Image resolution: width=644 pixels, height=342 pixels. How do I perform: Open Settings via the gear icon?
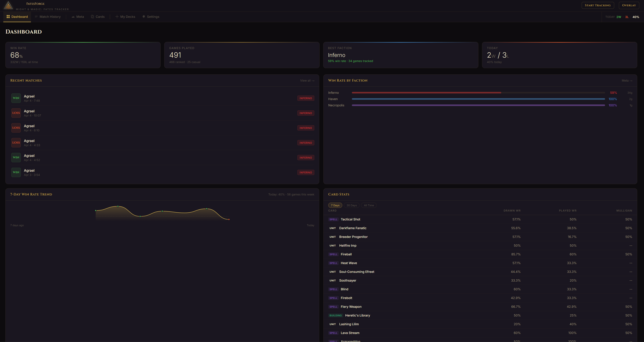[144, 17]
